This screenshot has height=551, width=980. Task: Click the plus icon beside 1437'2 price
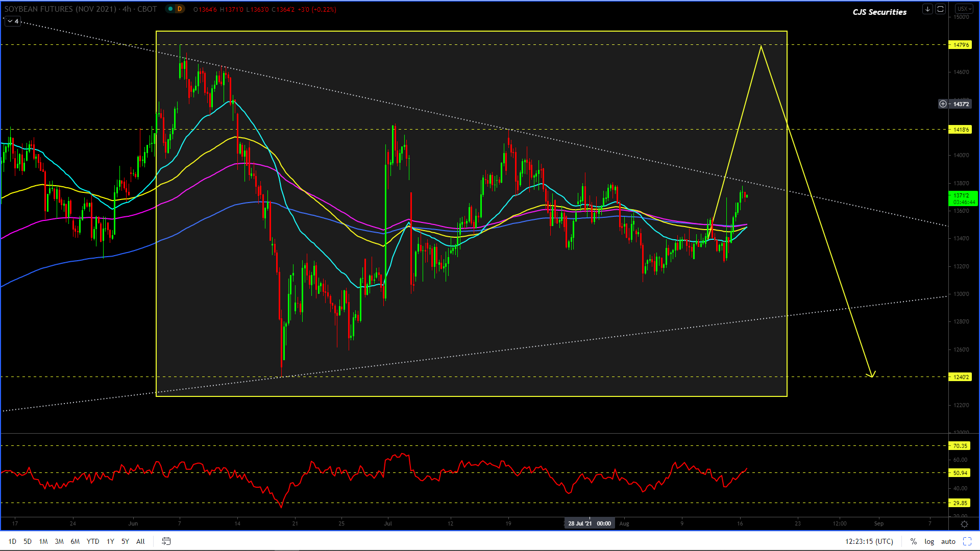click(943, 104)
